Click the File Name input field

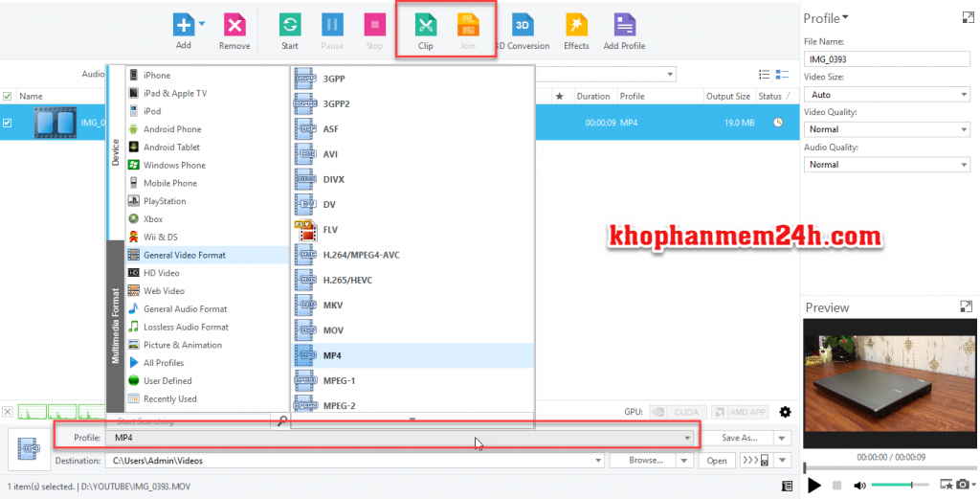tap(886, 59)
